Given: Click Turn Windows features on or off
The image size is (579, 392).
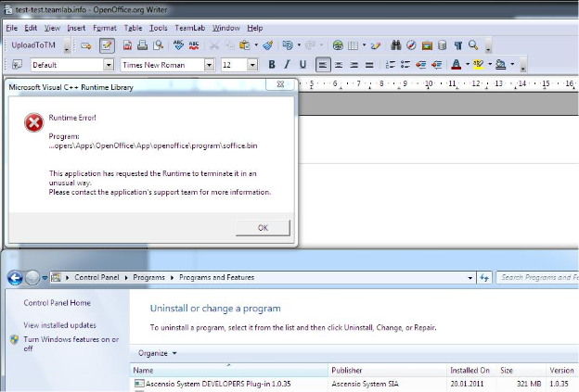Looking at the screenshot, I should click(x=71, y=344).
